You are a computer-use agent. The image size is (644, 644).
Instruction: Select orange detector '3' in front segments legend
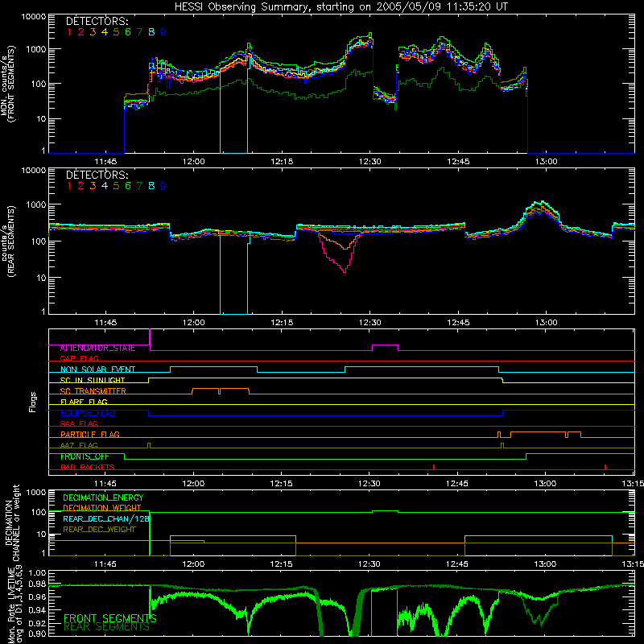click(x=93, y=32)
